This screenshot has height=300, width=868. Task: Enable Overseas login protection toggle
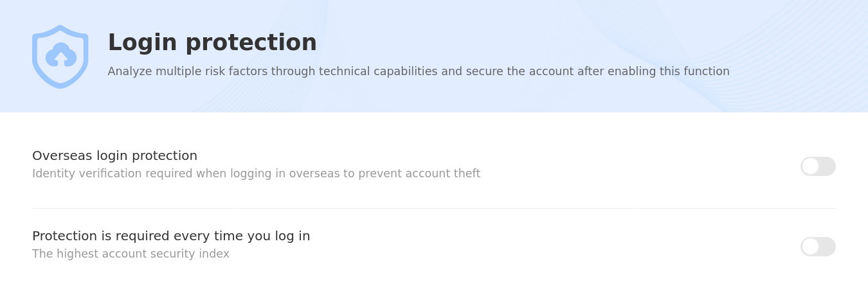pyautogui.click(x=818, y=166)
